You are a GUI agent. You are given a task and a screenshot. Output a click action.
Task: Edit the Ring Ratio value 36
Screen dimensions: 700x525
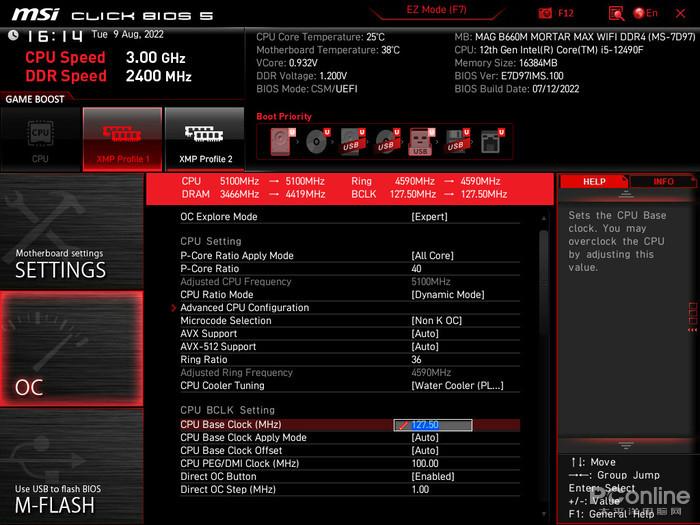[416, 359]
